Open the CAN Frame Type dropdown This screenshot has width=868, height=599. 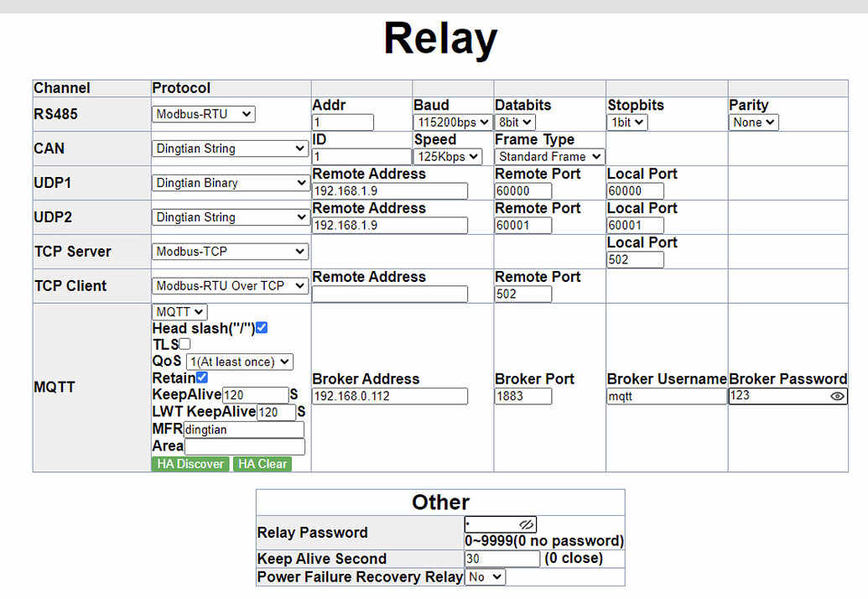pos(549,156)
